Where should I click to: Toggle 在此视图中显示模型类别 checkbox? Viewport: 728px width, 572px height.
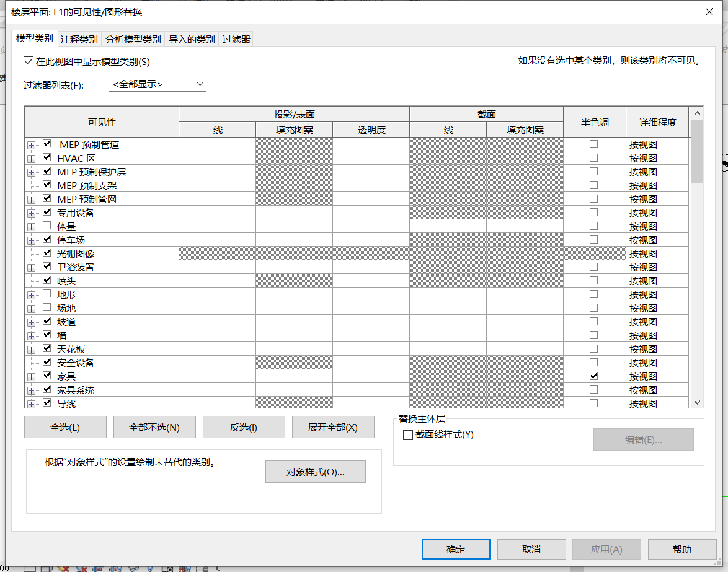pyautogui.click(x=28, y=62)
